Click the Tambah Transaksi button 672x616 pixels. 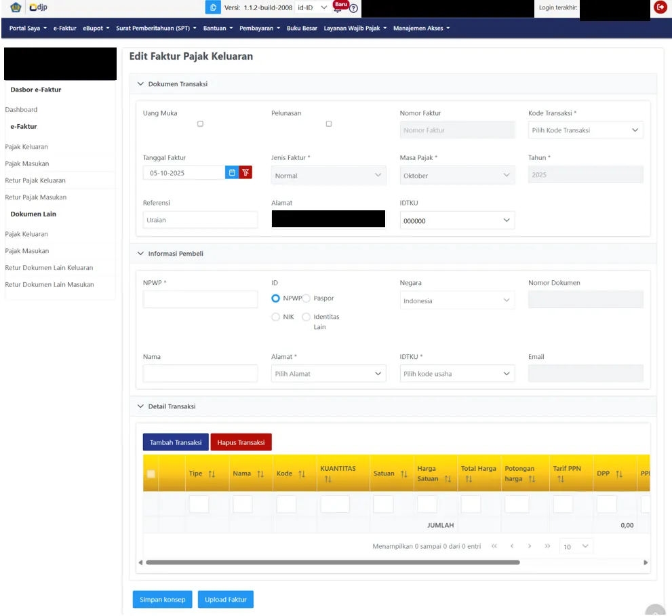tap(176, 442)
